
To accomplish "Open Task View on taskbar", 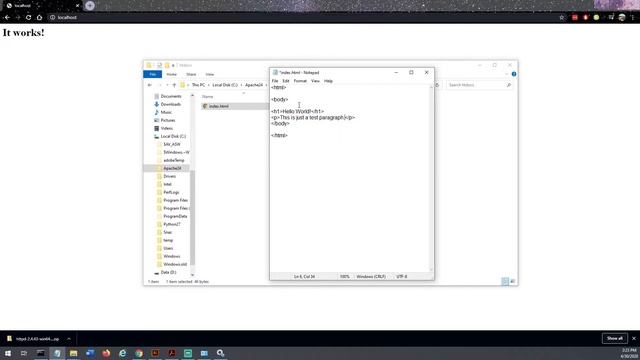I will coord(24,353).
